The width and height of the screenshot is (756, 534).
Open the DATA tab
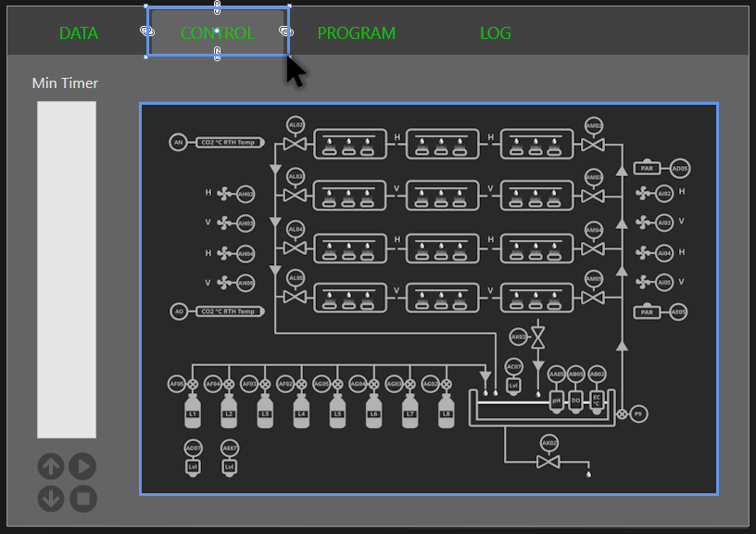click(79, 33)
